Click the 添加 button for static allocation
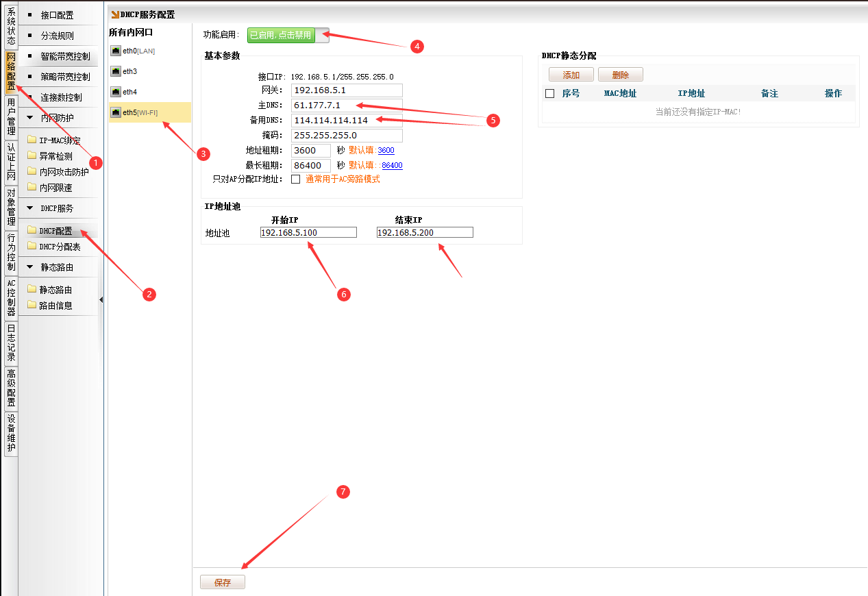 (571, 75)
